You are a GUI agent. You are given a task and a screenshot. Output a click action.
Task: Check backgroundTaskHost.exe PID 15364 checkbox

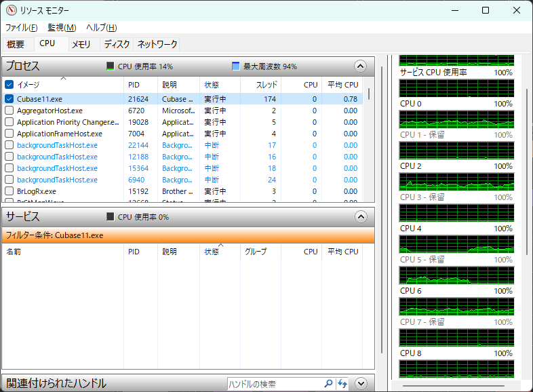(9, 168)
